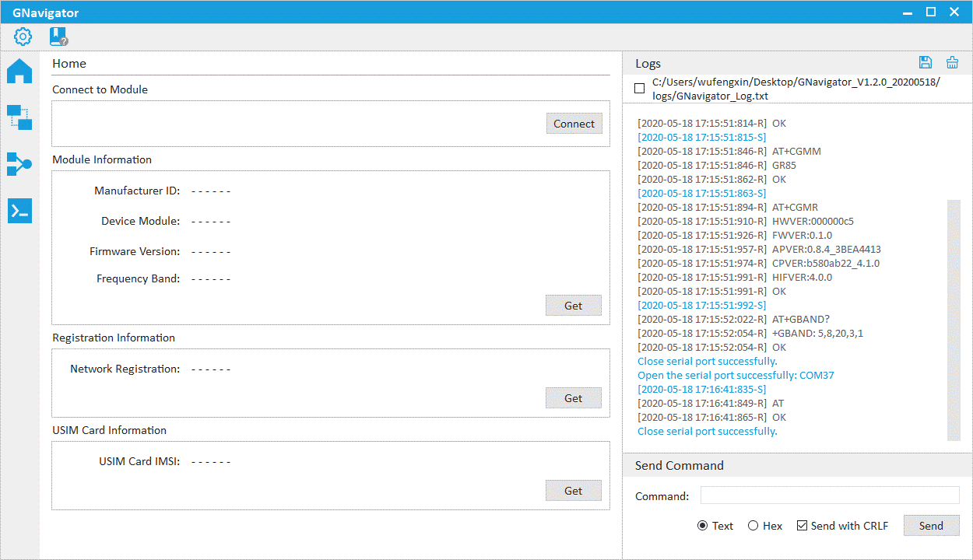Viewport: 973px width, 560px height.
Task: Maximize the GNavigator window
Action: click(930, 12)
